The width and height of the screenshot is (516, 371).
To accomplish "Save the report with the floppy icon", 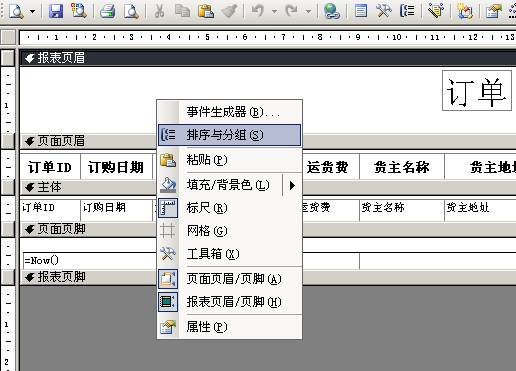I will [x=56, y=11].
